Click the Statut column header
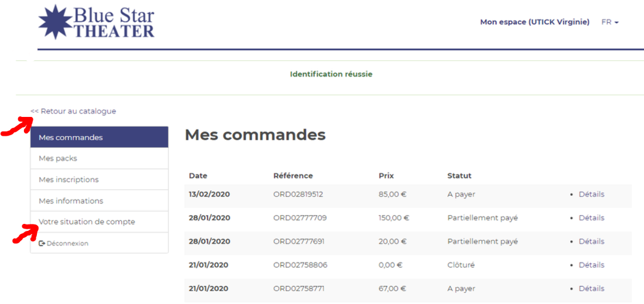This screenshot has width=644, height=304. 459,175
